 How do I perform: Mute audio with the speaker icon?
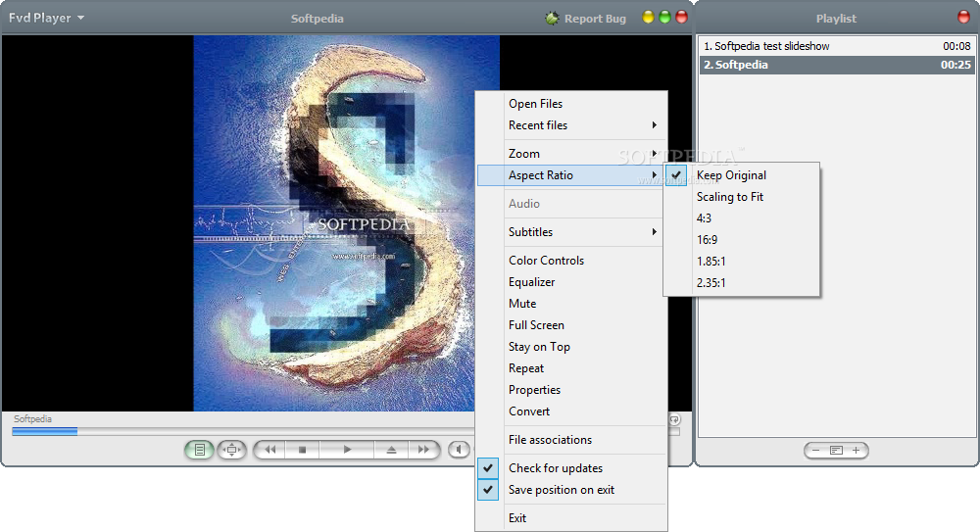coord(460,450)
